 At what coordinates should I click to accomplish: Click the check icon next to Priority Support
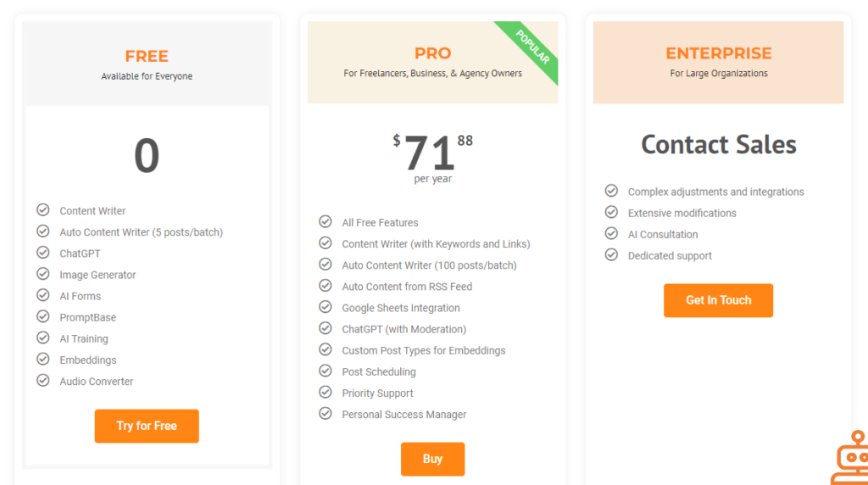point(325,392)
